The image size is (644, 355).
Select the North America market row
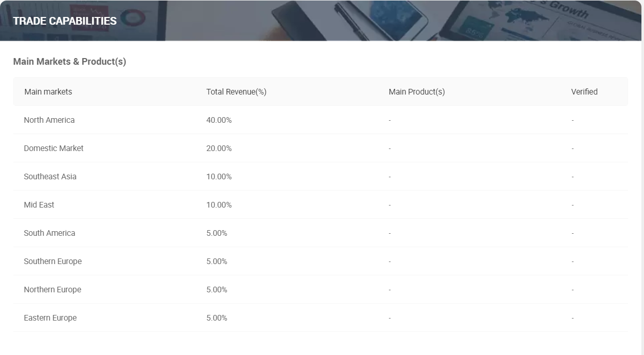point(49,120)
